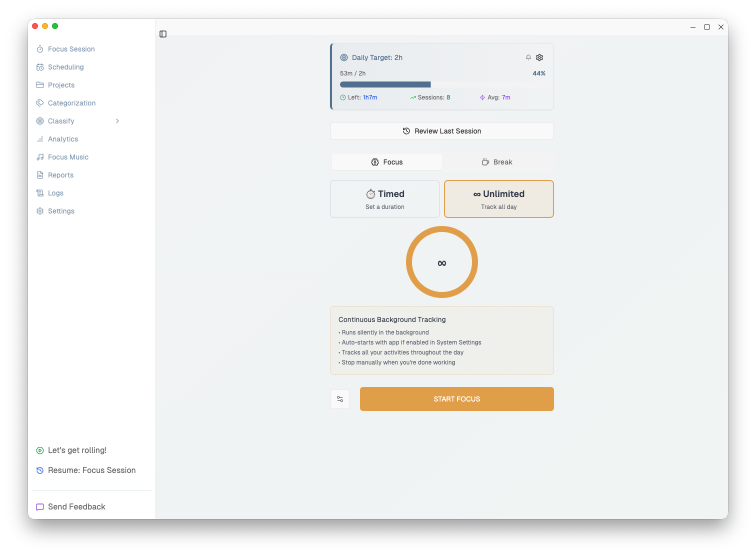Open Send Feedback

(76, 506)
